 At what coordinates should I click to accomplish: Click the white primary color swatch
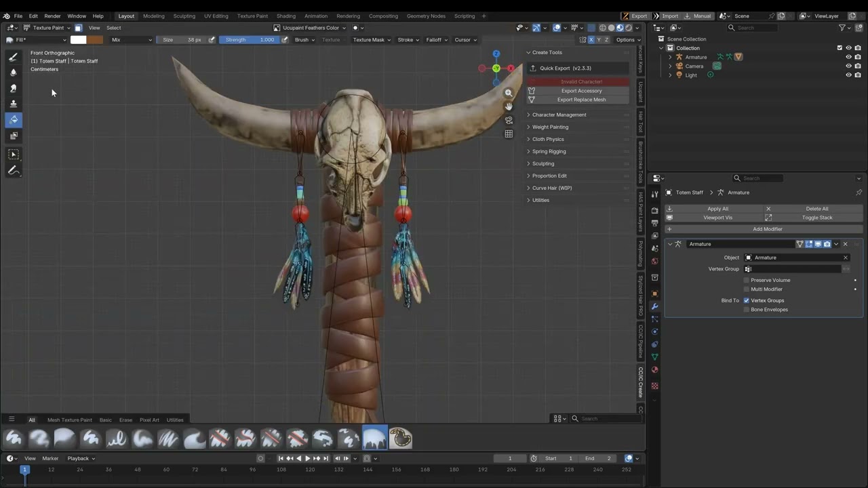79,40
